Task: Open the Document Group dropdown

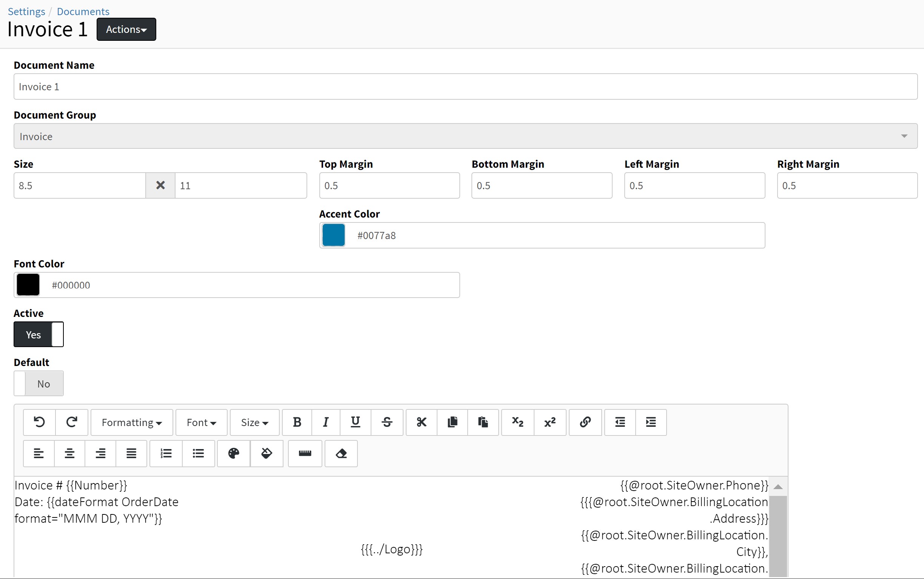Action: (465, 136)
